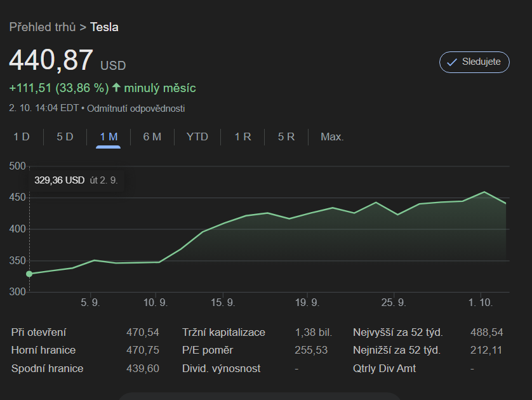The image size is (532, 400).
Task: Toggle the Sledujete follow button
Action: tap(474, 62)
